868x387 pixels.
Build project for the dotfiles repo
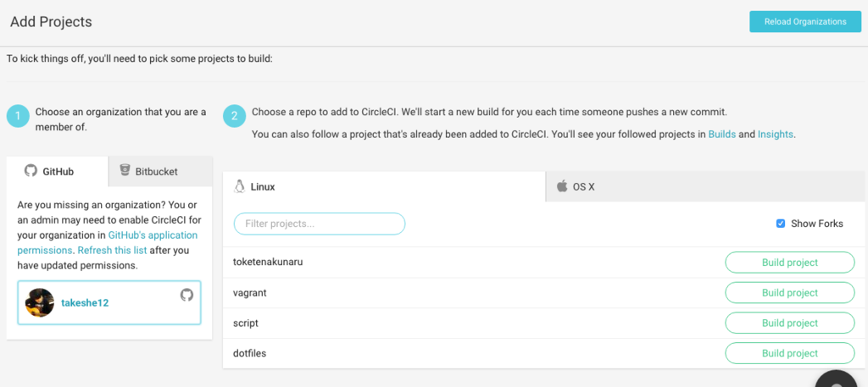[x=789, y=353]
